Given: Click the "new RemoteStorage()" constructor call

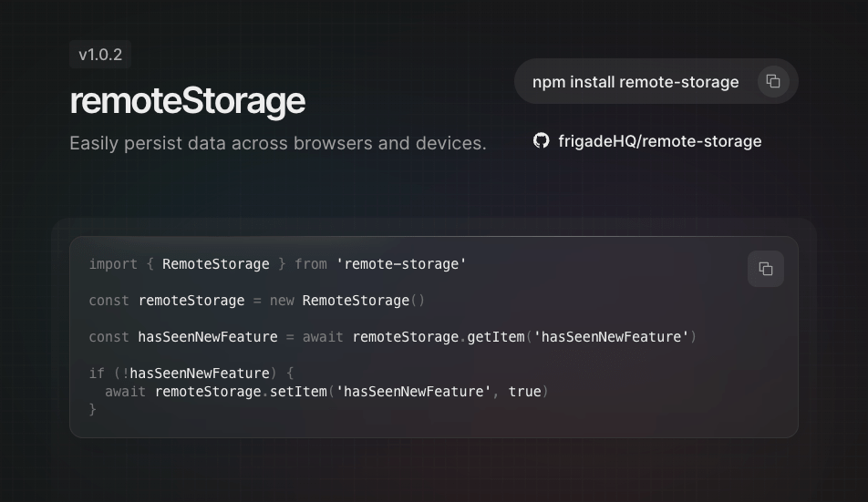Looking at the screenshot, I should coord(347,301).
